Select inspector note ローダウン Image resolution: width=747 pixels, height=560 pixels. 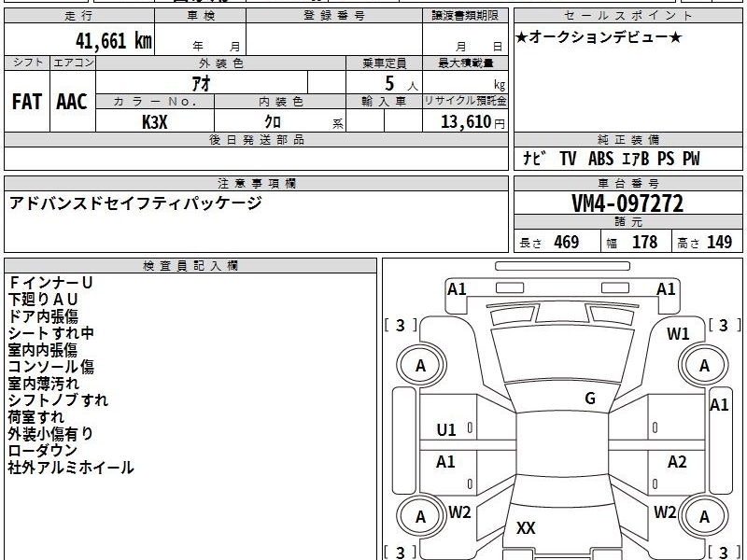coord(43,450)
